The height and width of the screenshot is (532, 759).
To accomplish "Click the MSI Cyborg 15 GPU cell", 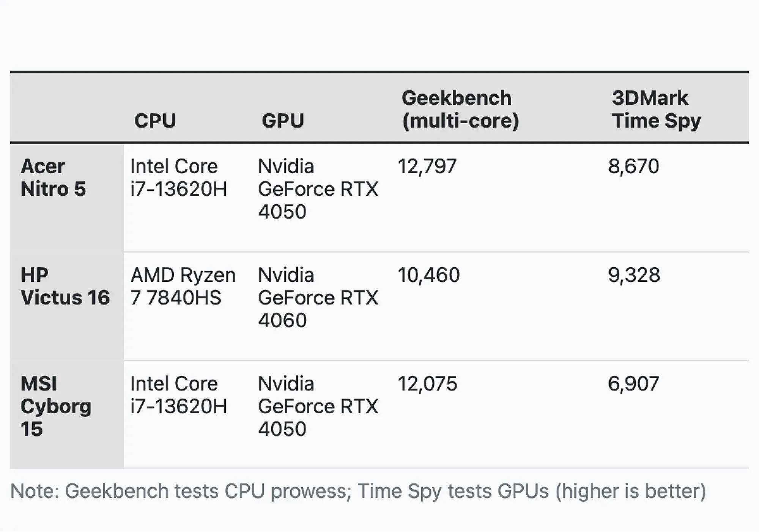I will click(318, 406).
